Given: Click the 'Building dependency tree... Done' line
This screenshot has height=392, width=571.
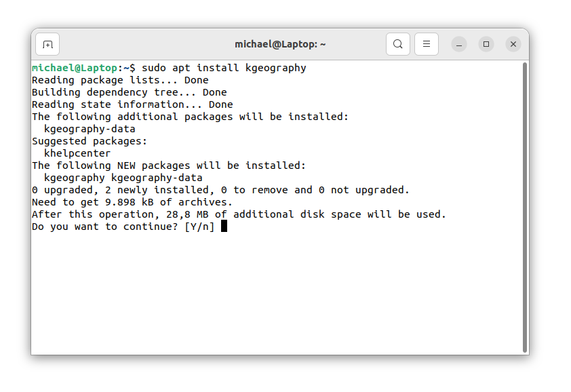Looking at the screenshot, I should (x=129, y=92).
